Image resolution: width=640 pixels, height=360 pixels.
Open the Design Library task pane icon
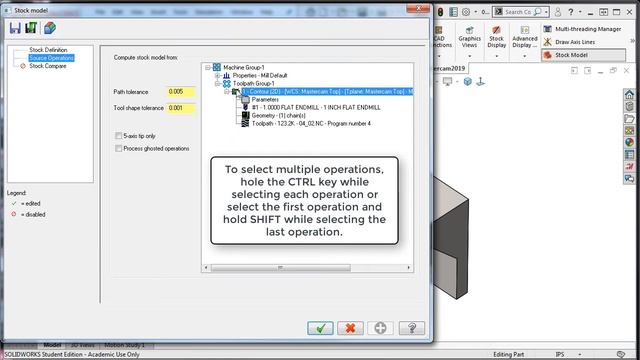629,107
